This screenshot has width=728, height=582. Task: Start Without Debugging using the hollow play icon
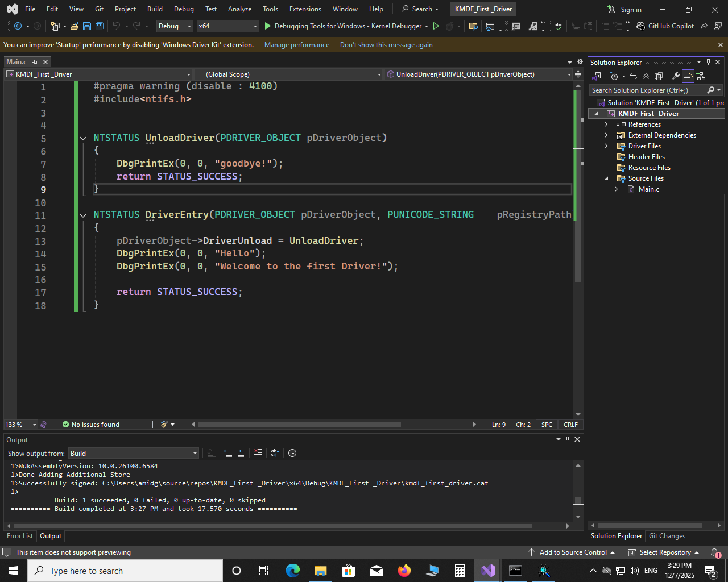coord(436,26)
